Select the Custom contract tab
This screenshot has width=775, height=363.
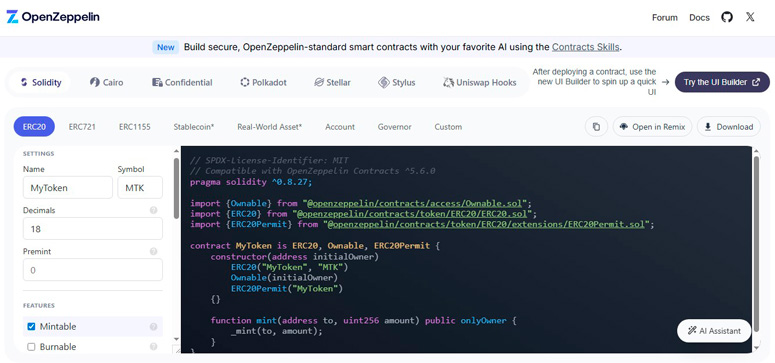(448, 127)
